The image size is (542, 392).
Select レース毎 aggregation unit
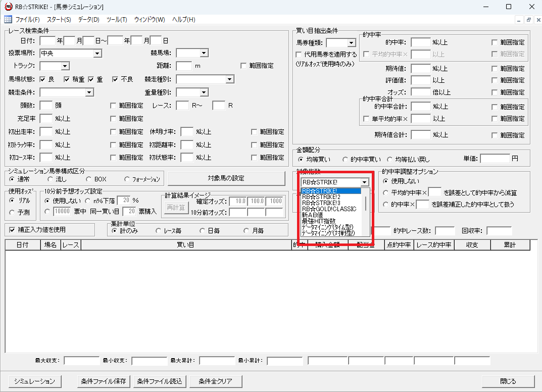point(158,230)
